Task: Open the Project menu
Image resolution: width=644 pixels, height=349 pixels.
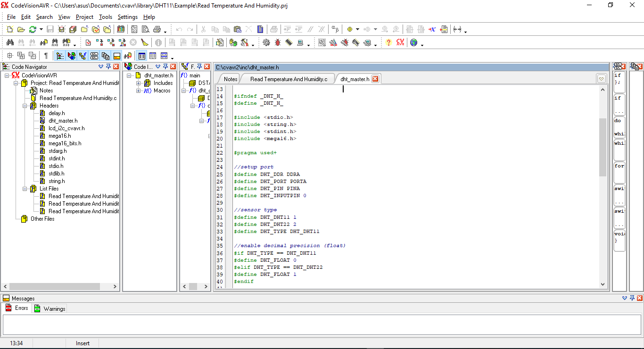Action: tap(84, 17)
